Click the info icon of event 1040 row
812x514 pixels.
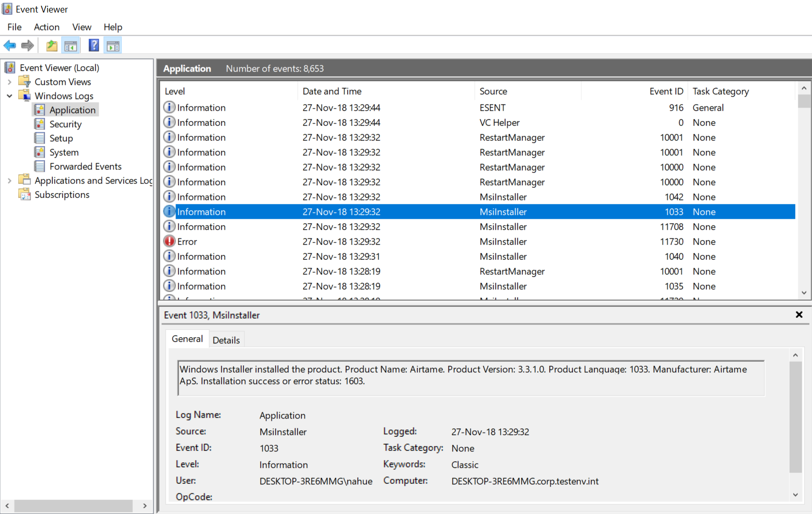[x=169, y=256]
